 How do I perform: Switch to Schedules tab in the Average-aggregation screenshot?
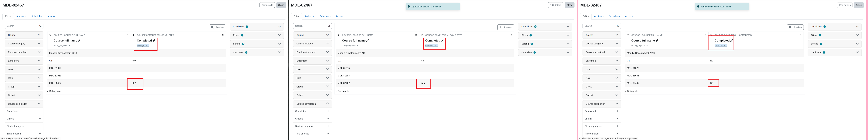(x=37, y=16)
